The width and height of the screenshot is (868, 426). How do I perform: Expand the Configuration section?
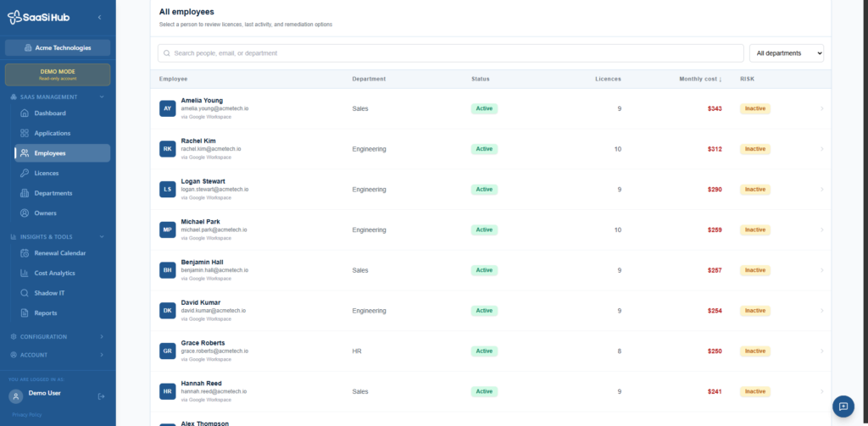click(102, 336)
